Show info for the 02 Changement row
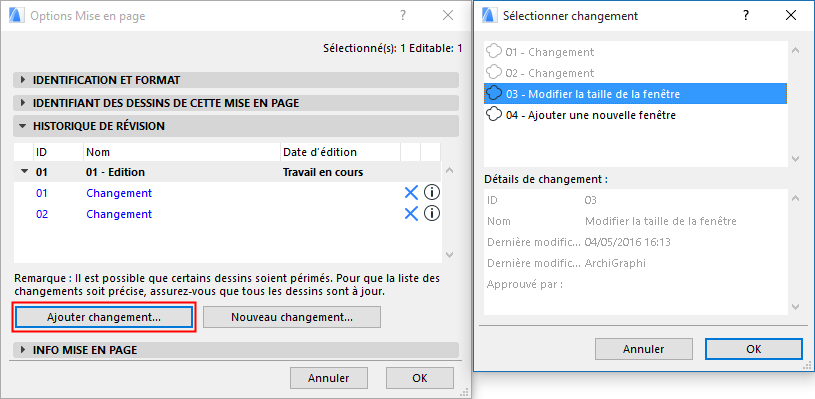The image size is (815, 399). point(431,214)
